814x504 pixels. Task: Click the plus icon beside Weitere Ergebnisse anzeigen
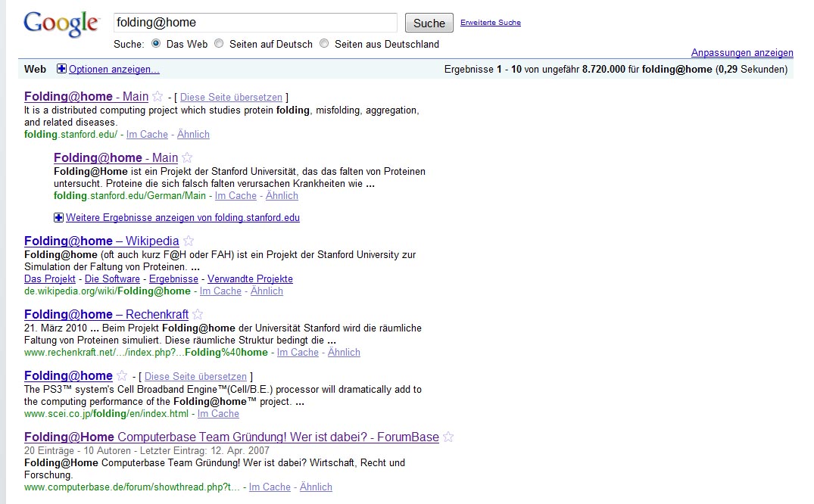tap(58, 217)
